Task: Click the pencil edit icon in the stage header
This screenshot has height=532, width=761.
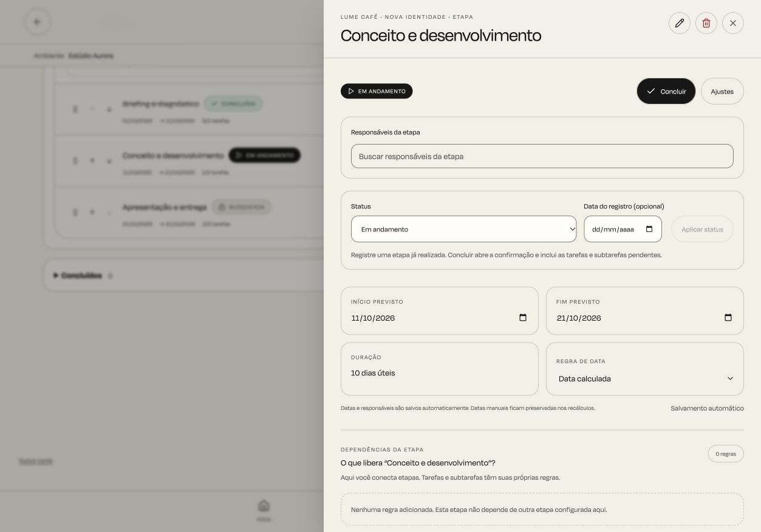Action: (x=679, y=23)
